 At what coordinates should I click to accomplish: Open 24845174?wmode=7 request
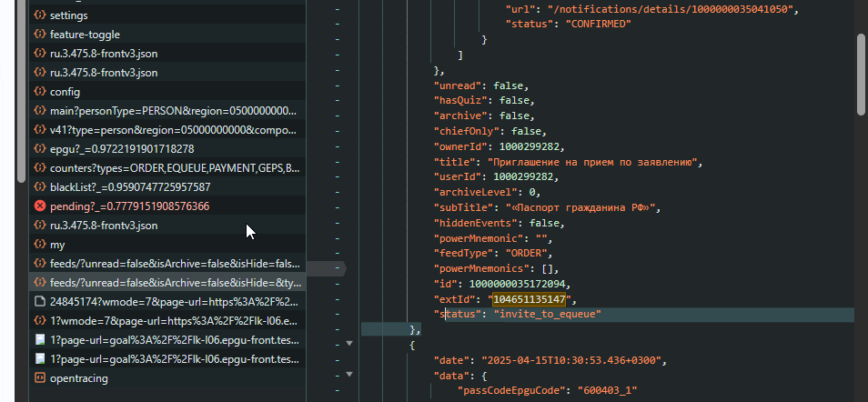pos(167,302)
